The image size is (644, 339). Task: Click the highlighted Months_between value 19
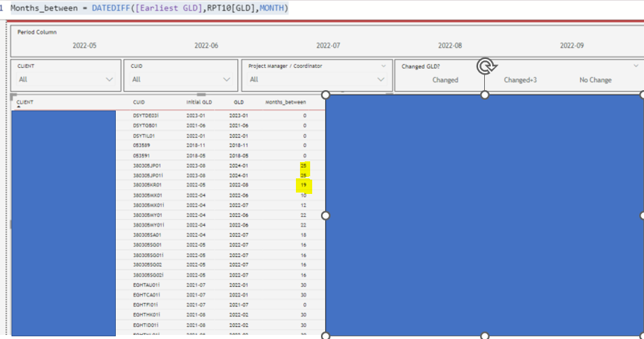(x=303, y=185)
